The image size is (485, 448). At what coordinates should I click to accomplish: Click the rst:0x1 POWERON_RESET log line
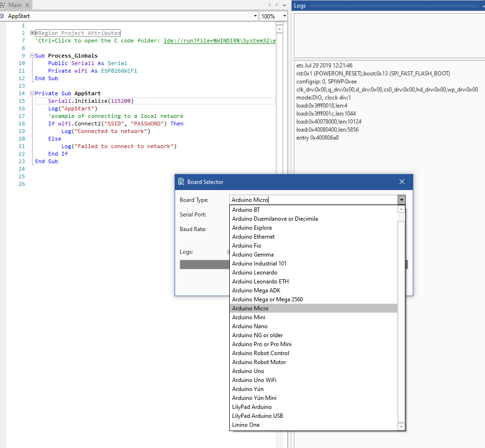coord(373,73)
